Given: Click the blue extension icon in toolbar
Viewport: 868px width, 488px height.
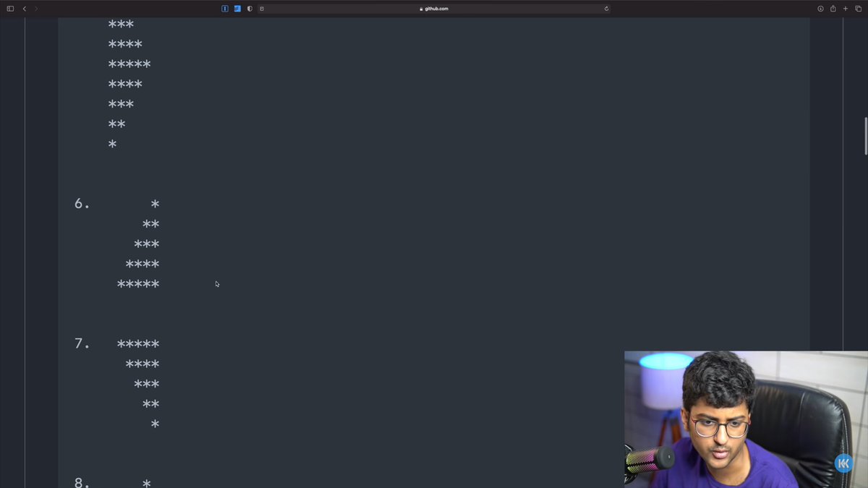Looking at the screenshot, I should pyautogui.click(x=237, y=9).
